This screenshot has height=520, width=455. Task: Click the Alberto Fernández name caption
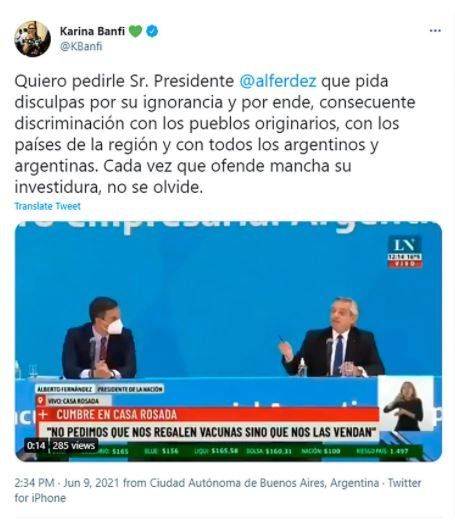[65, 389]
